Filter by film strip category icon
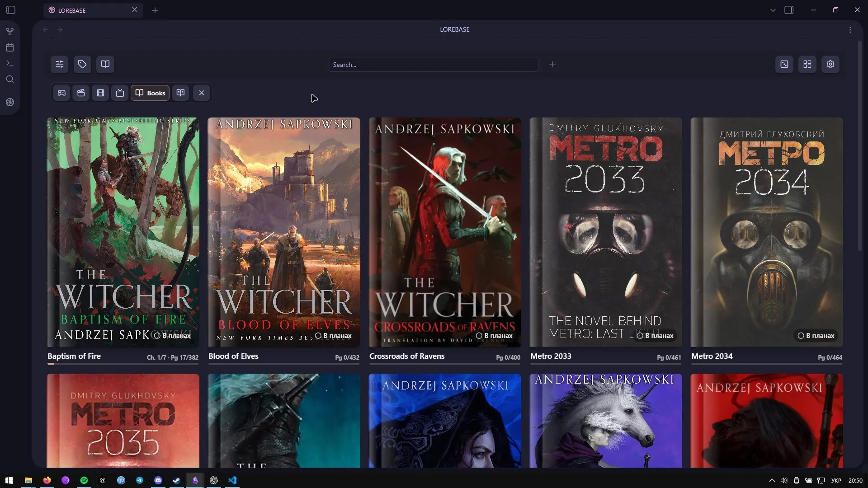This screenshot has height=488, width=868. (x=100, y=93)
